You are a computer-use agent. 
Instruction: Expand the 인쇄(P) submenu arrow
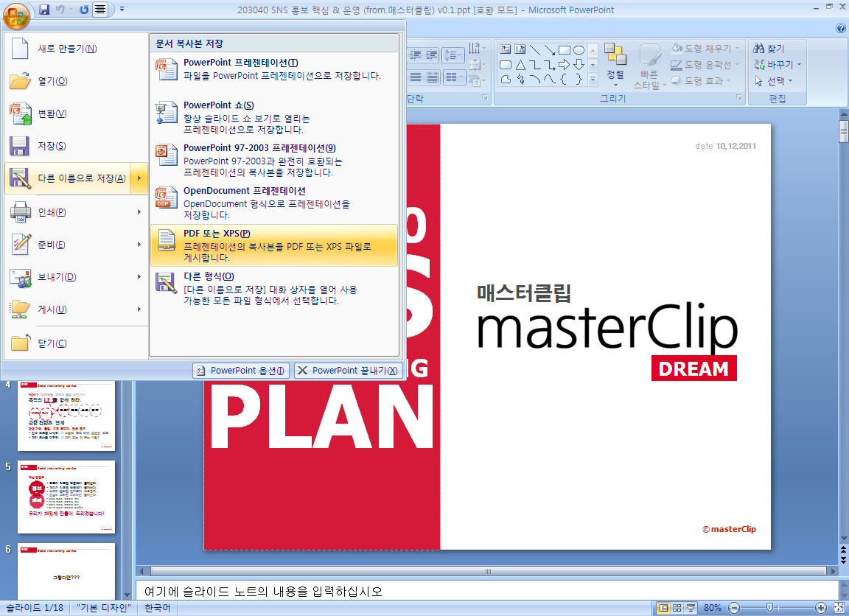(139, 211)
